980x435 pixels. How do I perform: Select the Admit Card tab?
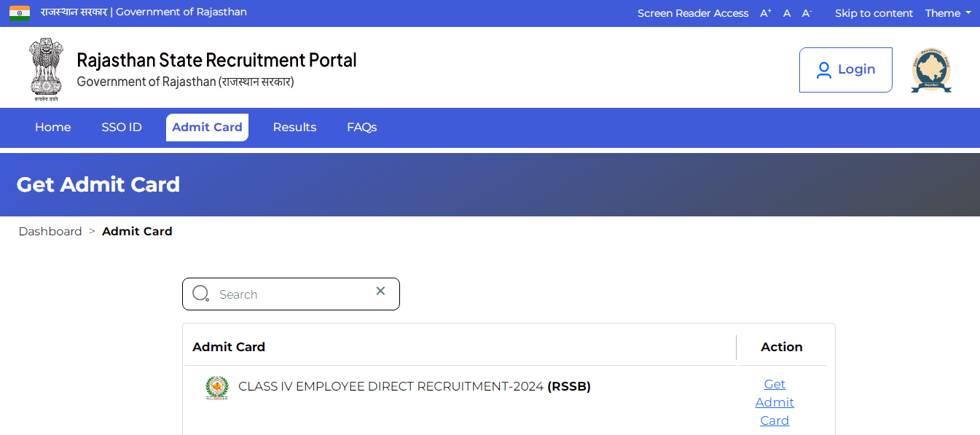click(207, 127)
